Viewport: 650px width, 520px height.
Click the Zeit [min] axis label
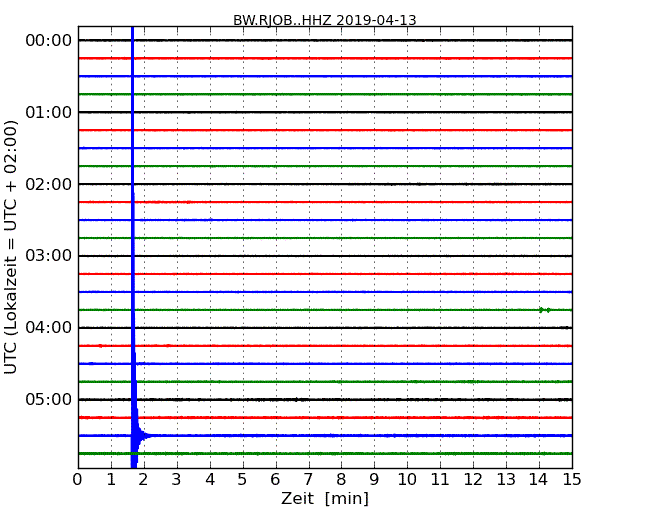pyautogui.click(x=325, y=498)
